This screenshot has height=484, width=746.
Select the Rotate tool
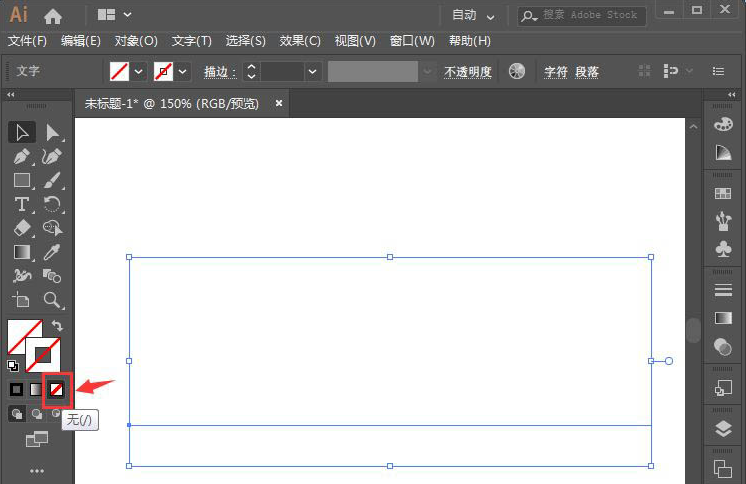(52, 204)
